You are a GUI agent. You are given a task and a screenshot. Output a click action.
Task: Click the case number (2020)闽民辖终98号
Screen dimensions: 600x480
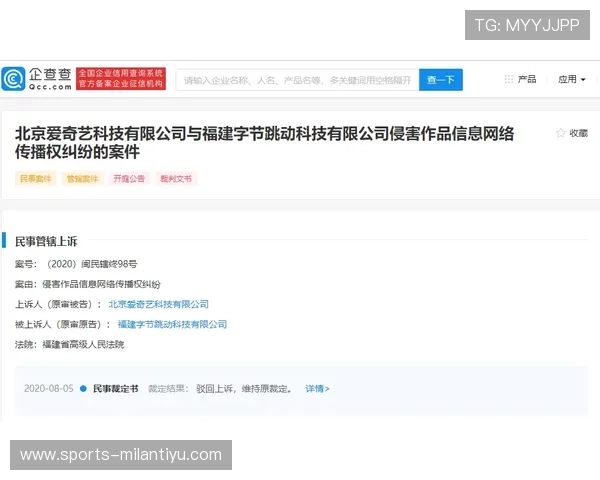point(91,264)
